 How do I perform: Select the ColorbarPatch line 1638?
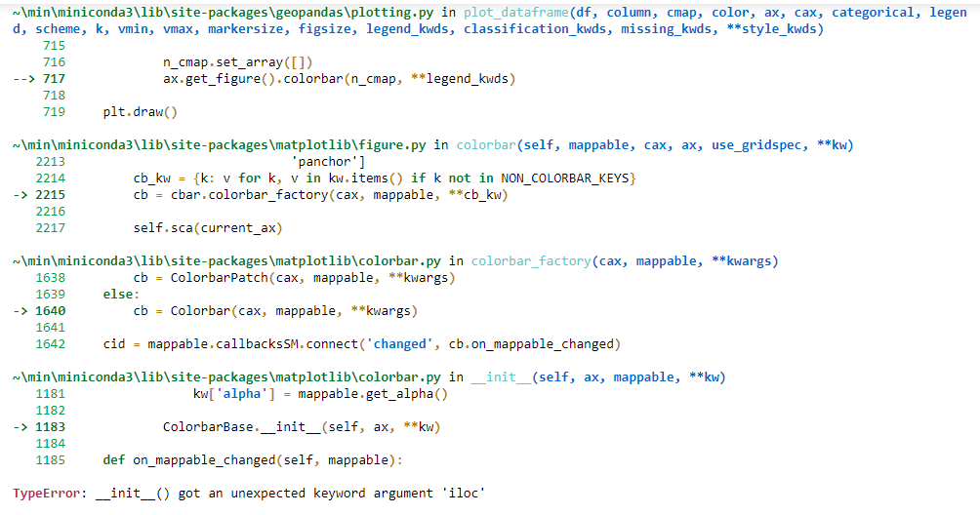(x=294, y=278)
